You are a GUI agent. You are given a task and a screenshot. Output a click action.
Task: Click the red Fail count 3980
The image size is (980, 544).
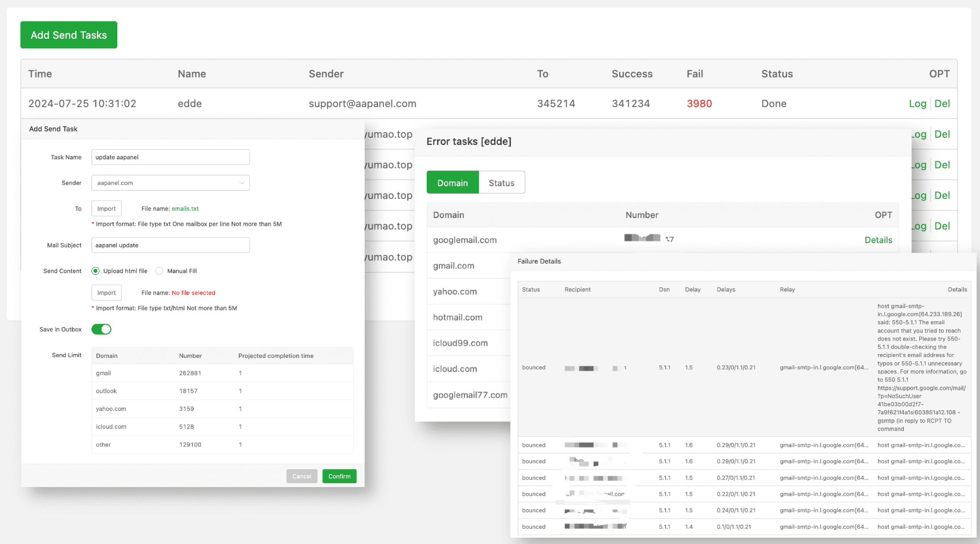click(699, 103)
